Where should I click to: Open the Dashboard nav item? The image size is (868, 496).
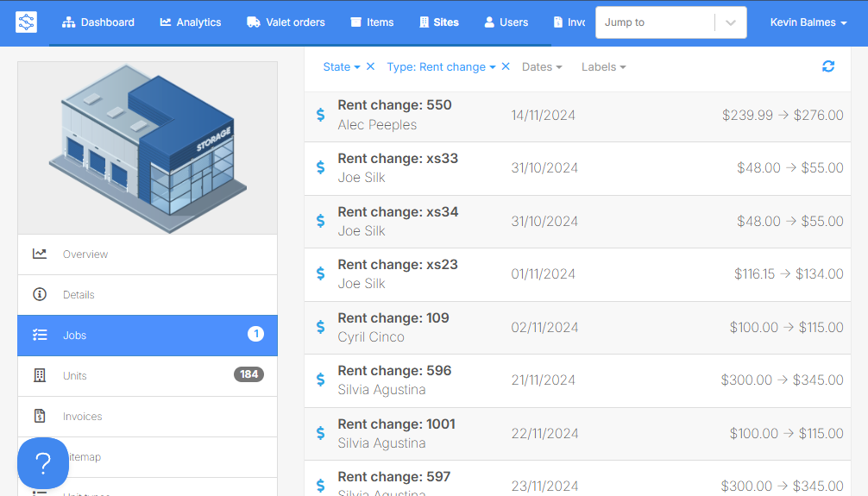click(98, 22)
